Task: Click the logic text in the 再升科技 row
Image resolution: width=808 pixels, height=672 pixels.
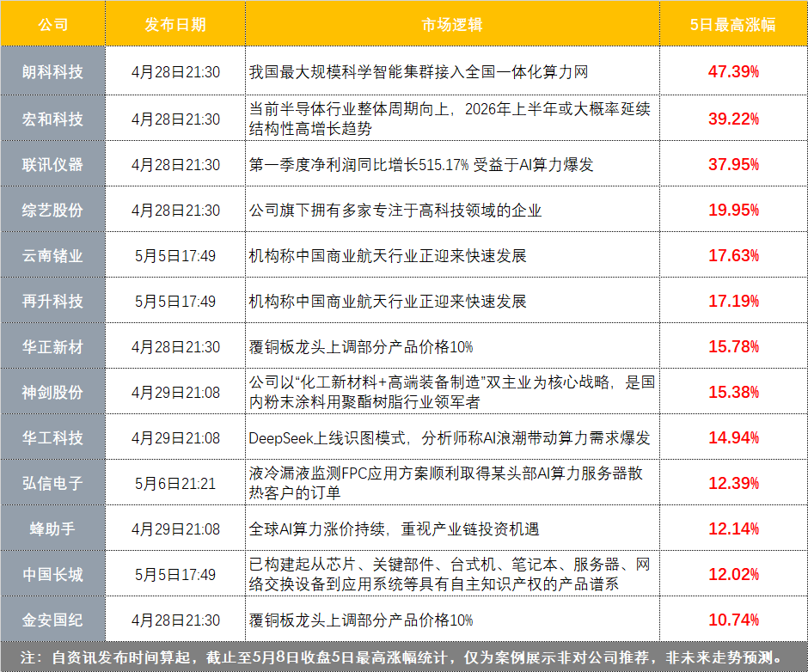Action: coord(388,301)
